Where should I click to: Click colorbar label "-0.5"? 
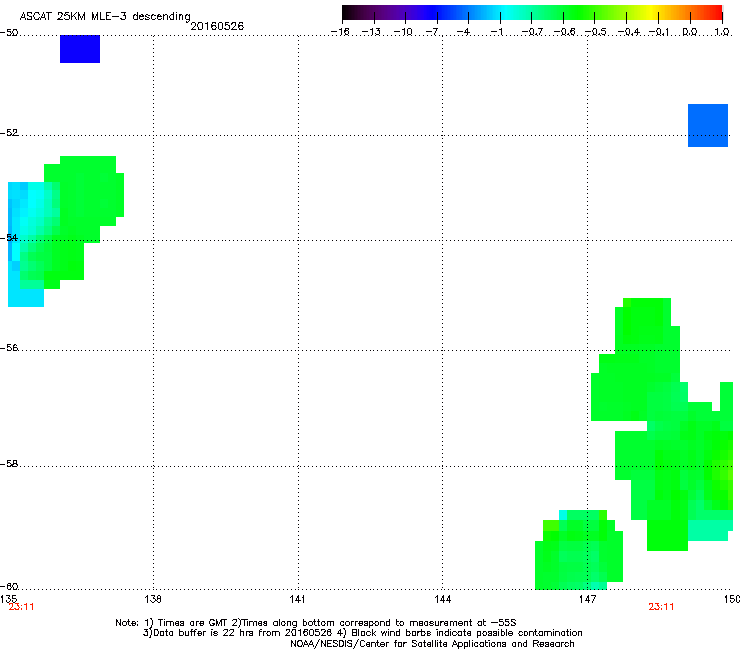(596, 32)
